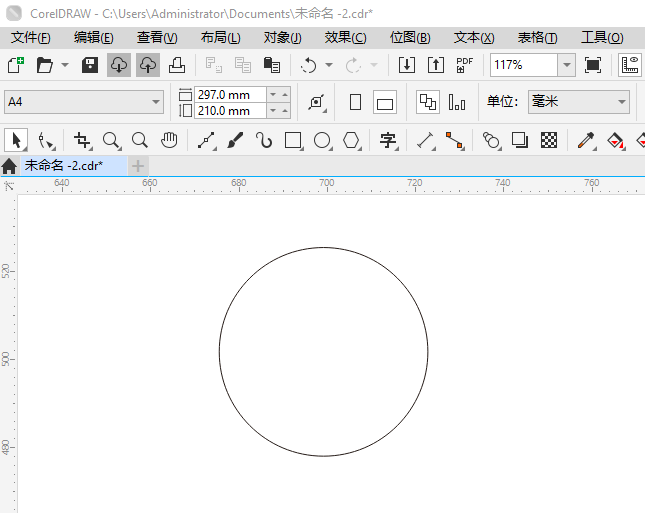Screen dimensions: 645x513
Task: Select portrait page orientation
Action: tap(355, 102)
